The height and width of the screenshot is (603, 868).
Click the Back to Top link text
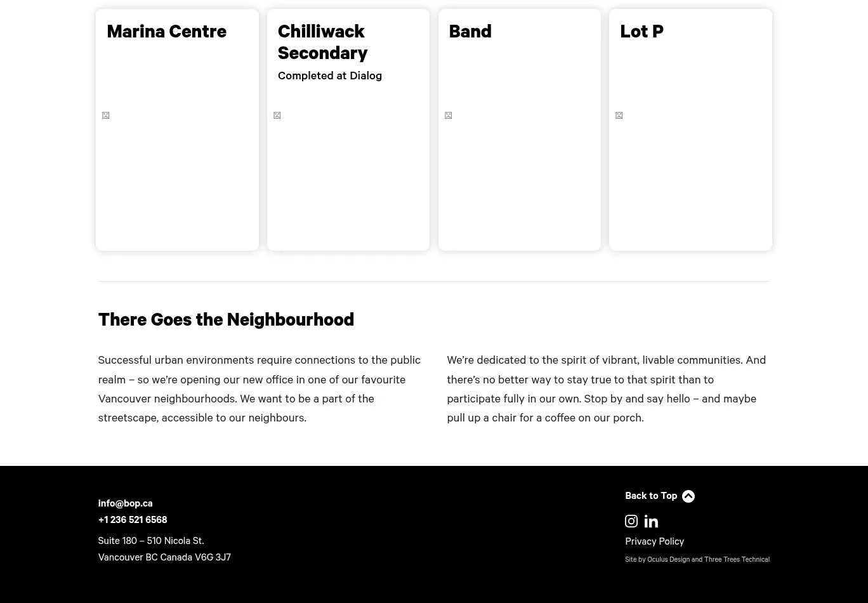650,496
